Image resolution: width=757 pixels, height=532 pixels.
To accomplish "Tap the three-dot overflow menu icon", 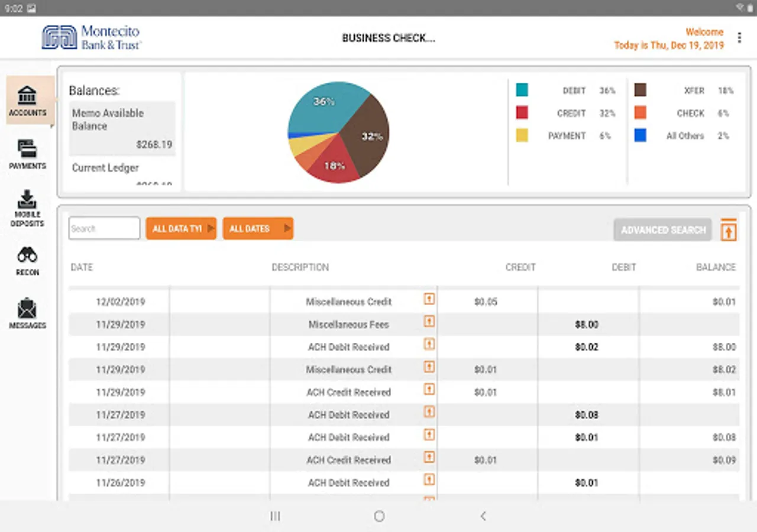I will pyautogui.click(x=739, y=38).
